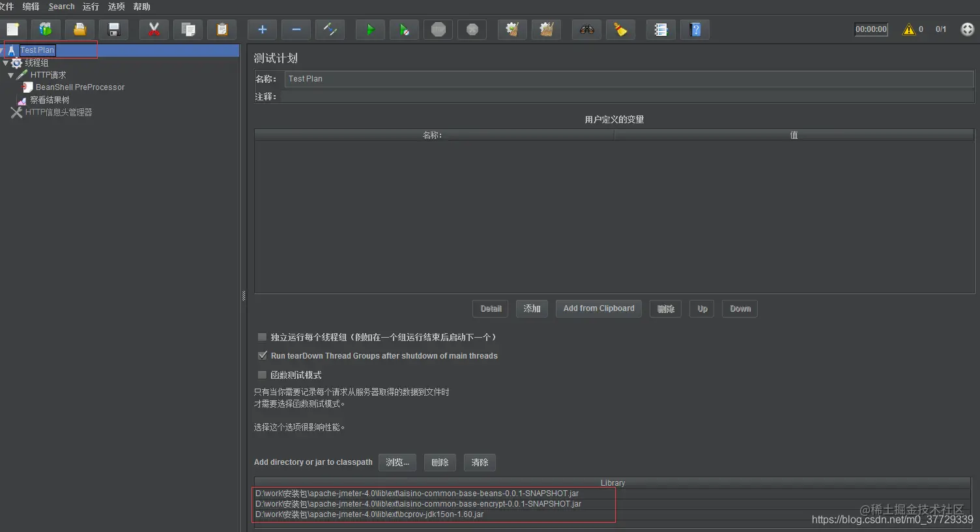
Task: Collapse the 线程组 tree expander arrow
Action: [x=6, y=63]
